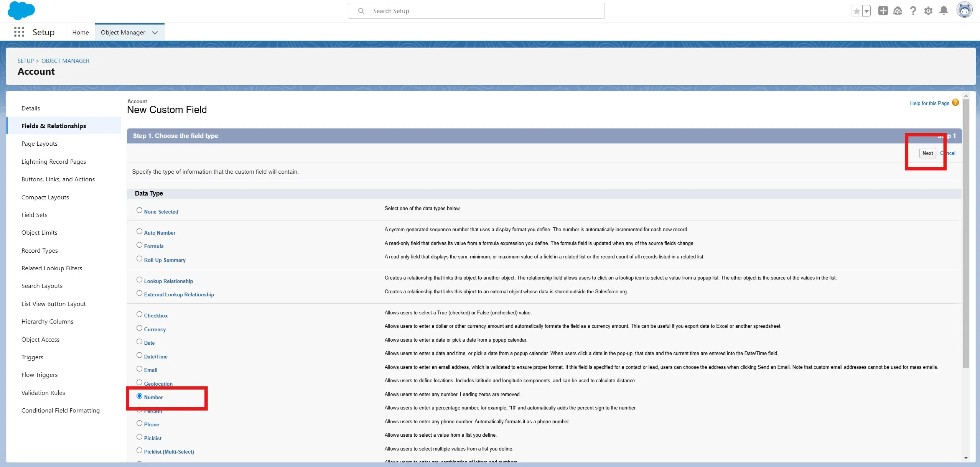The width and height of the screenshot is (980, 467).
Task: Click in the Search Setup field
Action: coord(476,11)
